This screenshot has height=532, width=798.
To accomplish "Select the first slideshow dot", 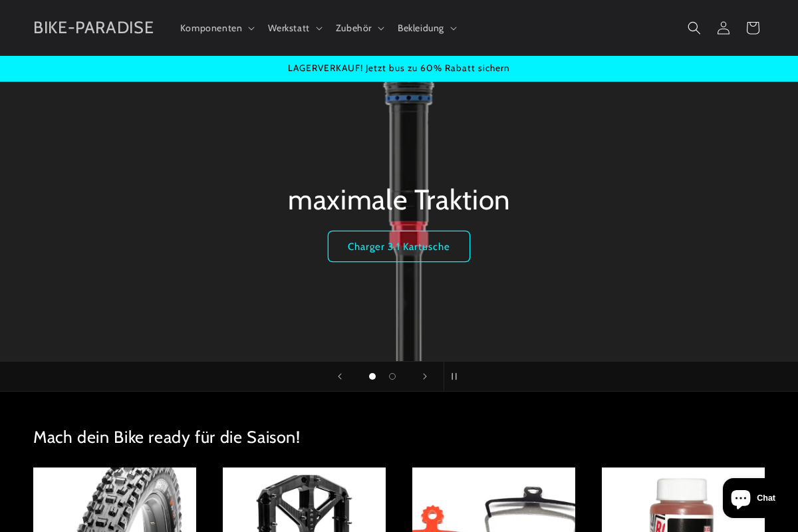I will (372, 376).
